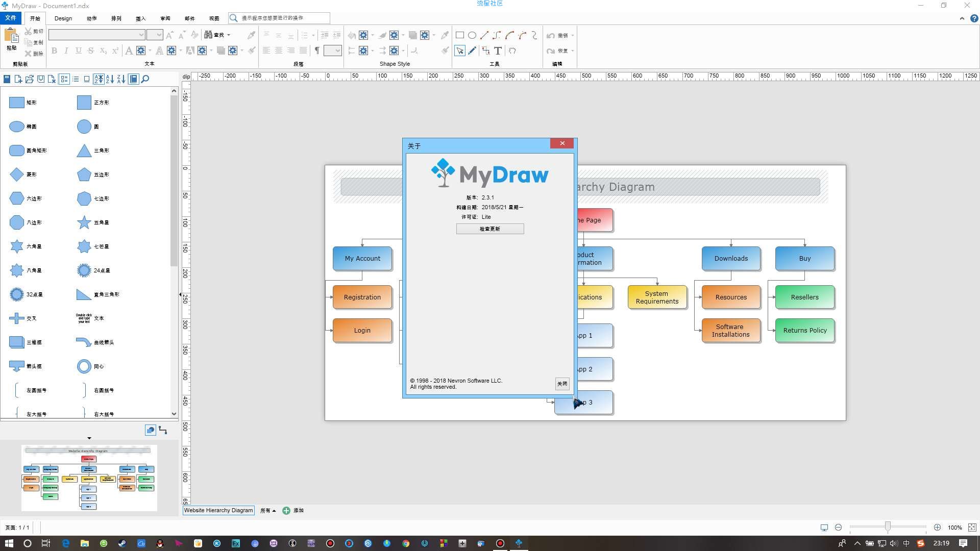Choose the Text tool (T) in tools group
The image size is (980, 551).
coord(498,51)
